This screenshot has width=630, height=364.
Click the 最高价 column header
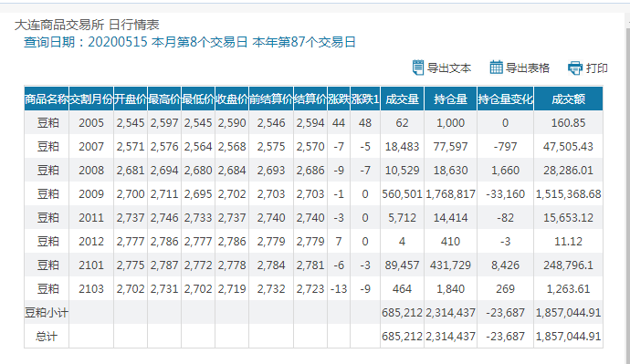click(164, 99)
